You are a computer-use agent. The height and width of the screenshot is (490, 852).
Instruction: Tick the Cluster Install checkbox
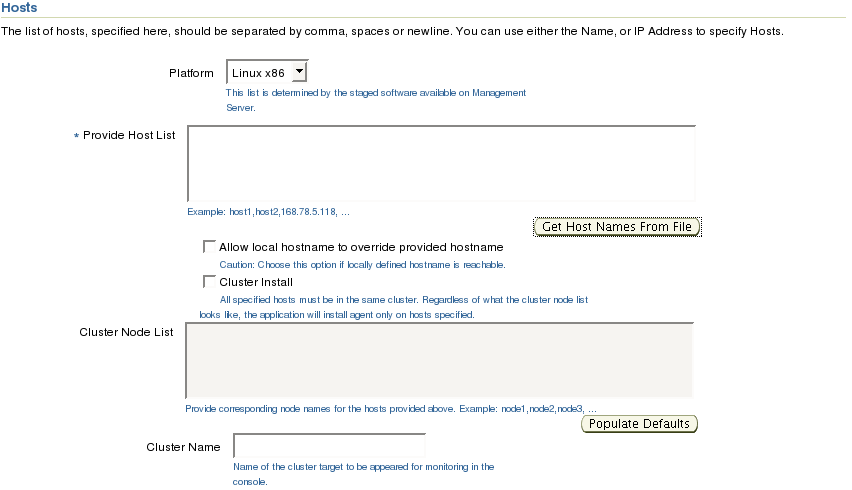pos(209,281)
